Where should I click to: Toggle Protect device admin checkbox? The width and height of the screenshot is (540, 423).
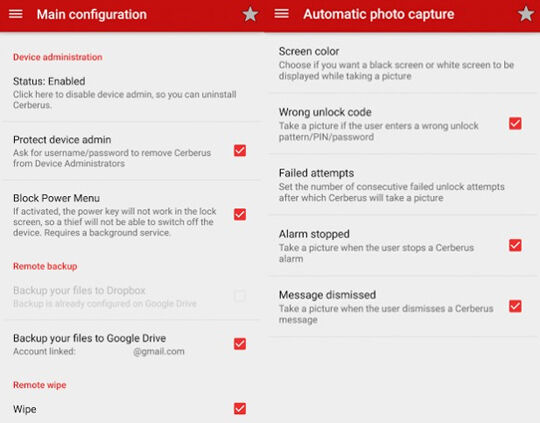[240, 151]
